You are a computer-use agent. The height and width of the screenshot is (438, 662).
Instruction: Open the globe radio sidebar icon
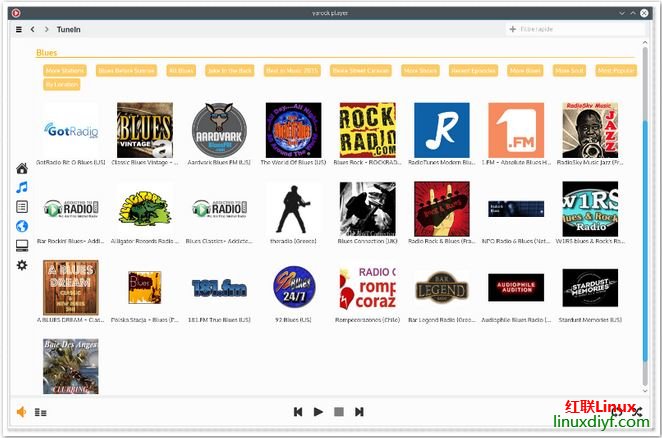[22, 226]
